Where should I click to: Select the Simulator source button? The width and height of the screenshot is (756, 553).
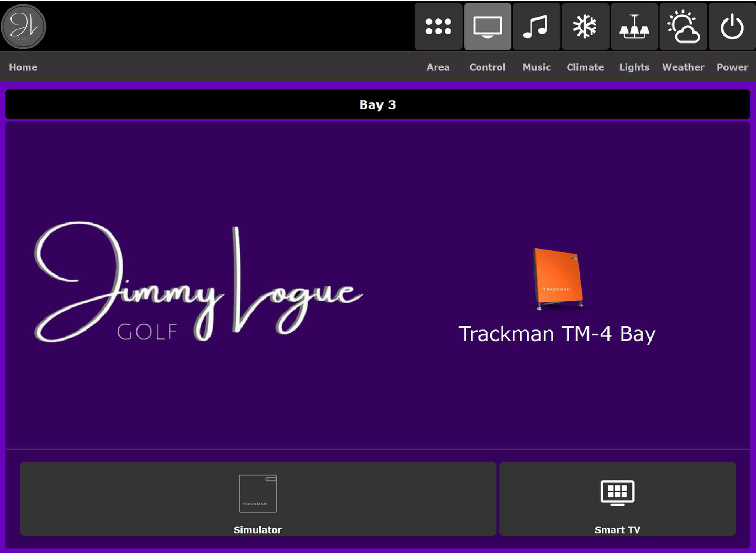pos(258,499)
